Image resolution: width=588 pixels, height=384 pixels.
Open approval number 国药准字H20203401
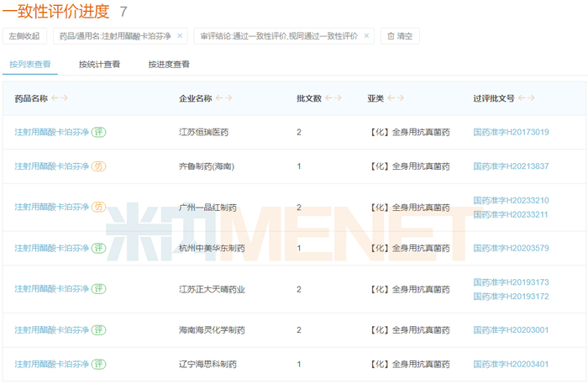(511, 364)
